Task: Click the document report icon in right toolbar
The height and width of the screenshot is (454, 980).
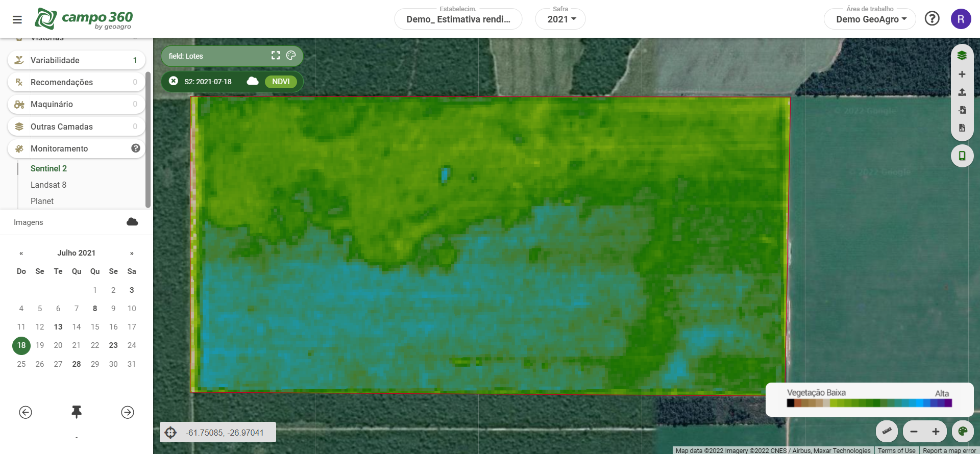Action: [x=962, y=128]
